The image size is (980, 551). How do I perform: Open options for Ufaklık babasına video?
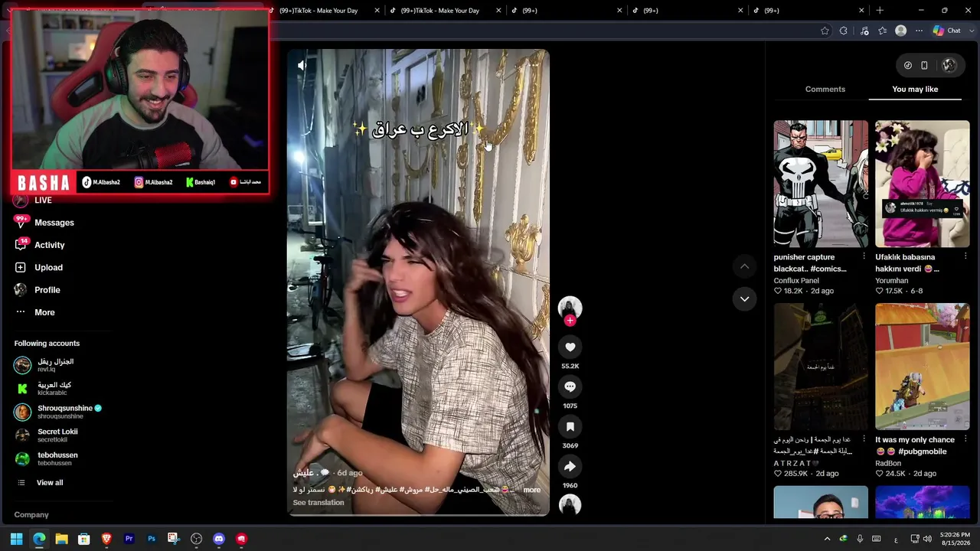click(965, 257)
